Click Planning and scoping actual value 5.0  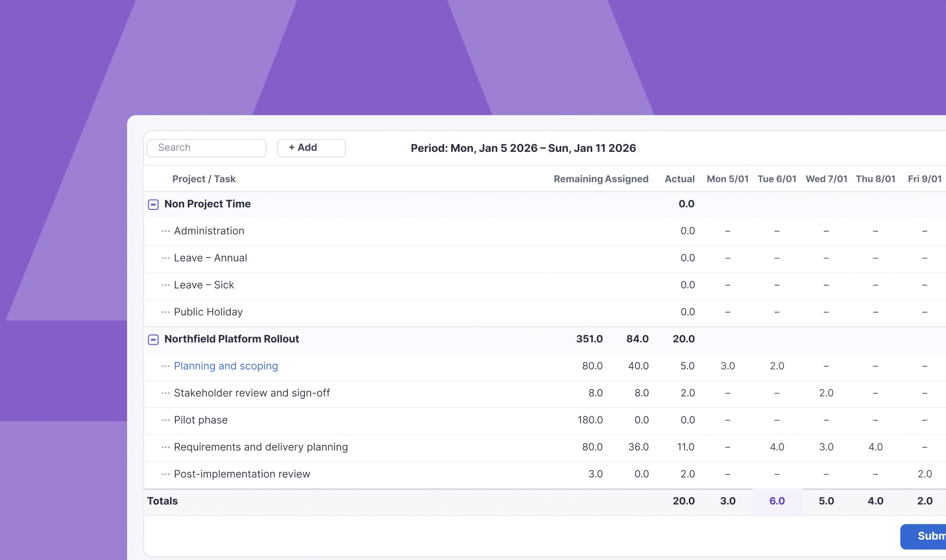687,366
